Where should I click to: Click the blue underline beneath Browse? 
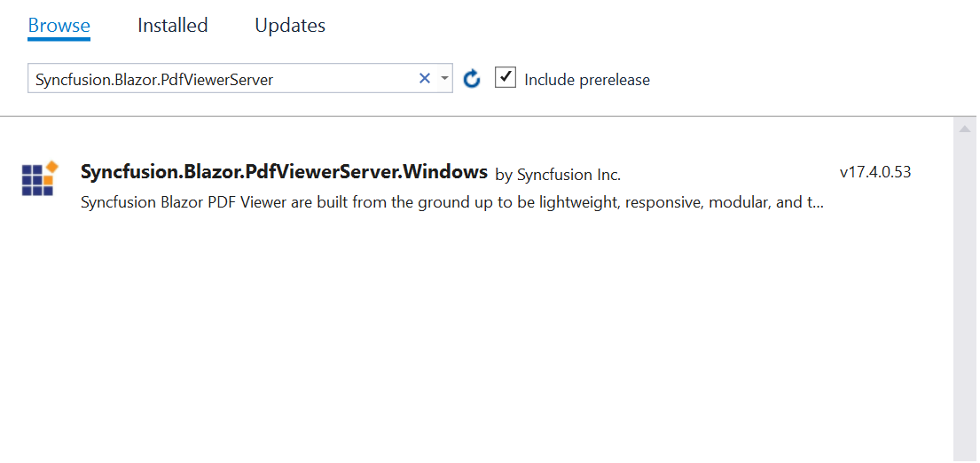point(59,39)
